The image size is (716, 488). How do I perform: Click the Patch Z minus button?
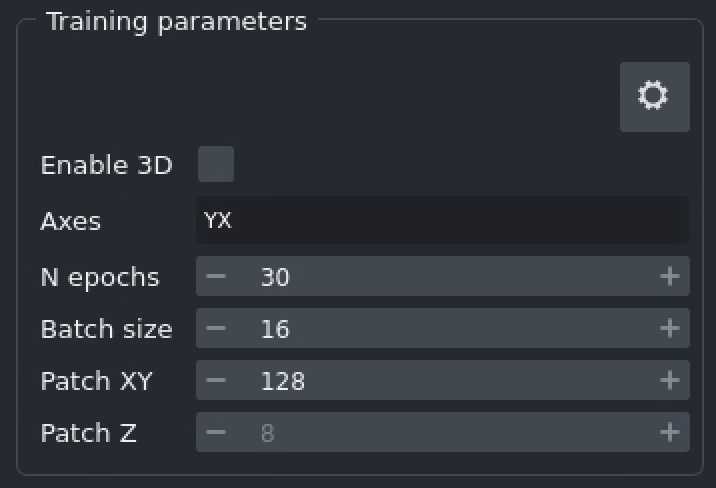point(217,433)
